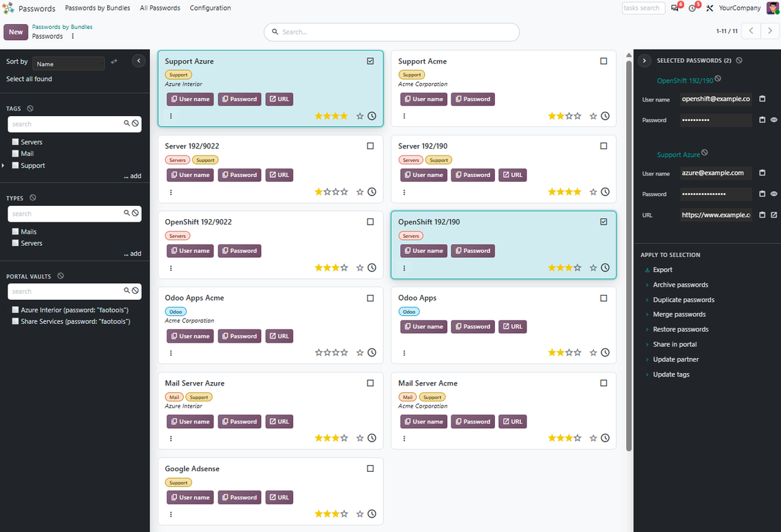Open the Support Azure URL external link icon

pyautogui.click(x=773, y=215)
